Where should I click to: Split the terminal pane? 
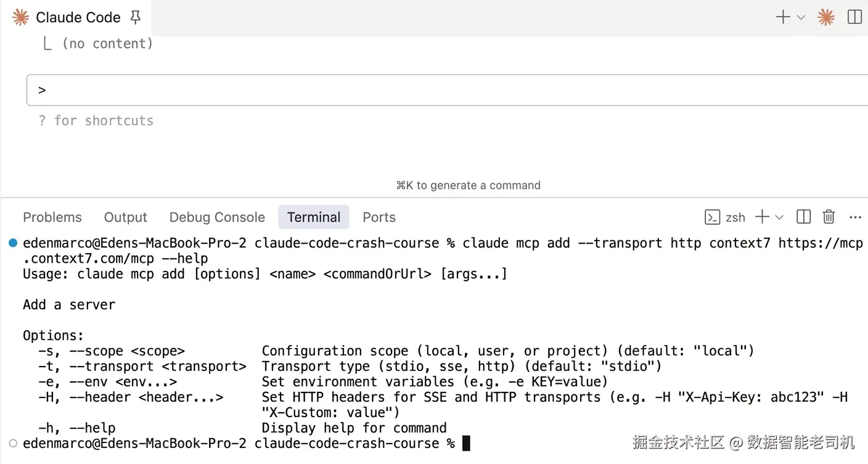(x=803, y=217)
